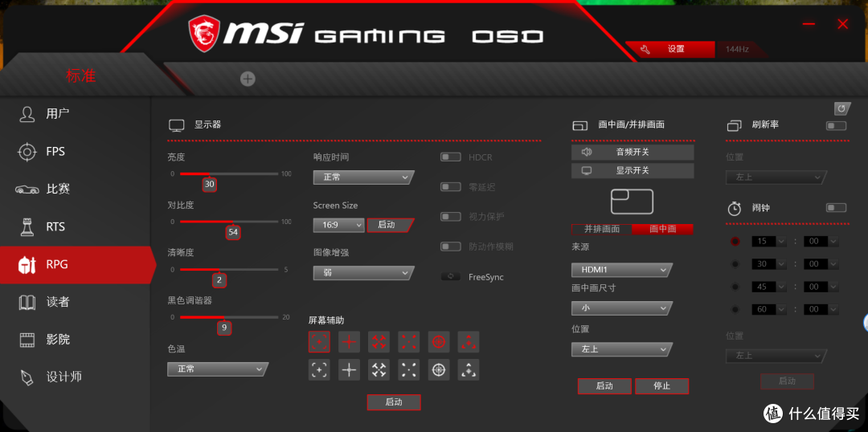The width and height of the screenshot is (868, 432).
Task: Click the monitor icon beside 显示器
Action: coord(176,125)
